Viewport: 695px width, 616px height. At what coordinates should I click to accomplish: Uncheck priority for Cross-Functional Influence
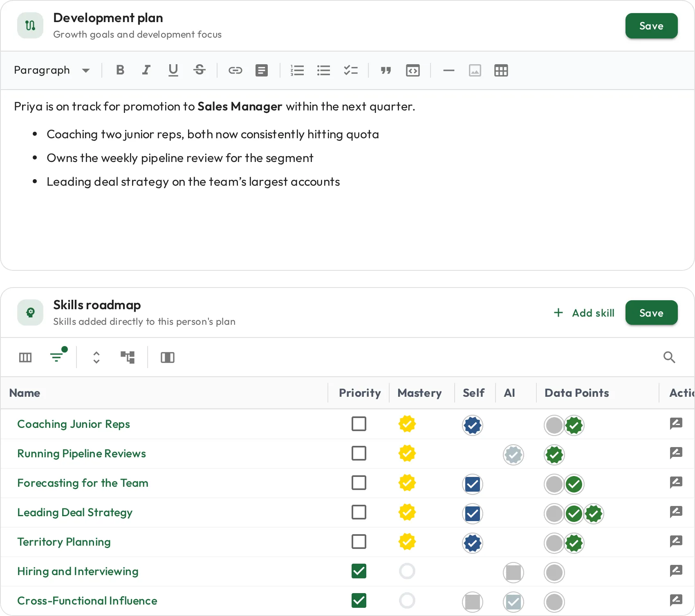point(359,600)
